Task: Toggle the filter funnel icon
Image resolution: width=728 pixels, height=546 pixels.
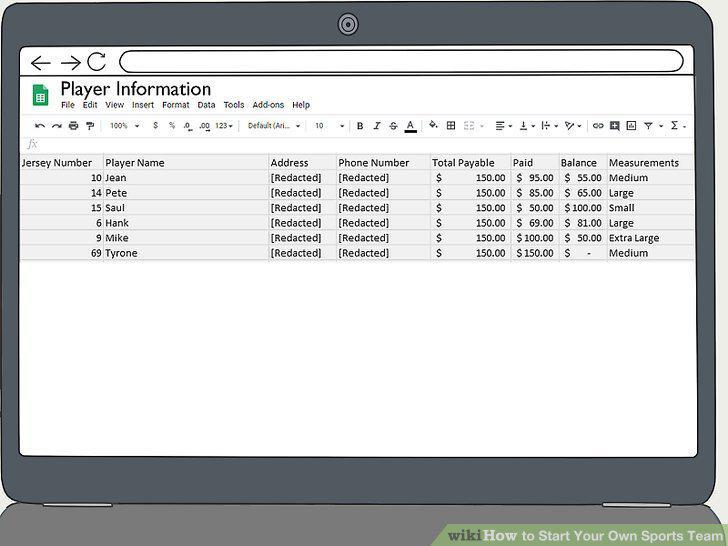Action: point(649,126)
